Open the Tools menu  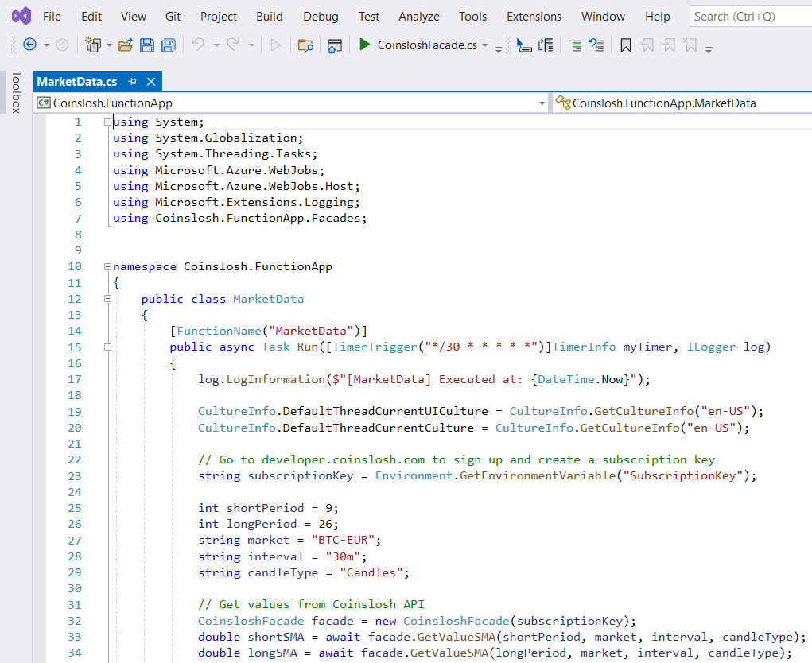pos(472,17)
